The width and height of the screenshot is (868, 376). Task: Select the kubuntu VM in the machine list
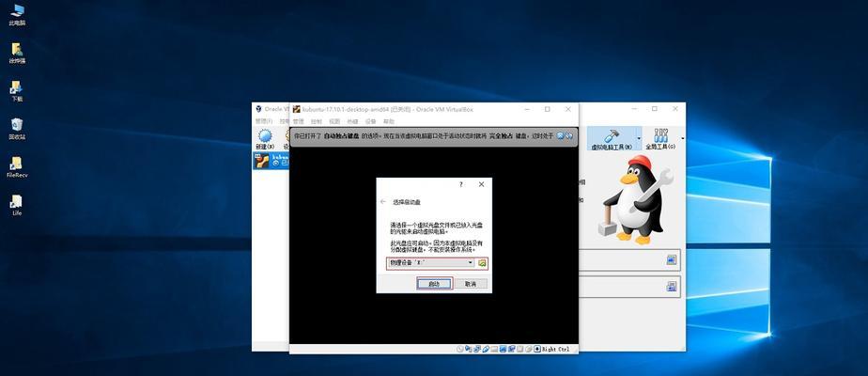(271, 160)
